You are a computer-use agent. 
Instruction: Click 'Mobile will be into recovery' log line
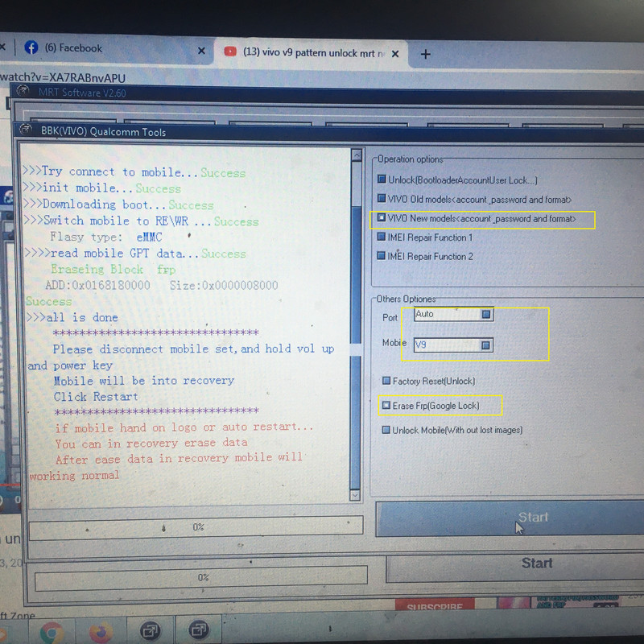tap(144, 381)
